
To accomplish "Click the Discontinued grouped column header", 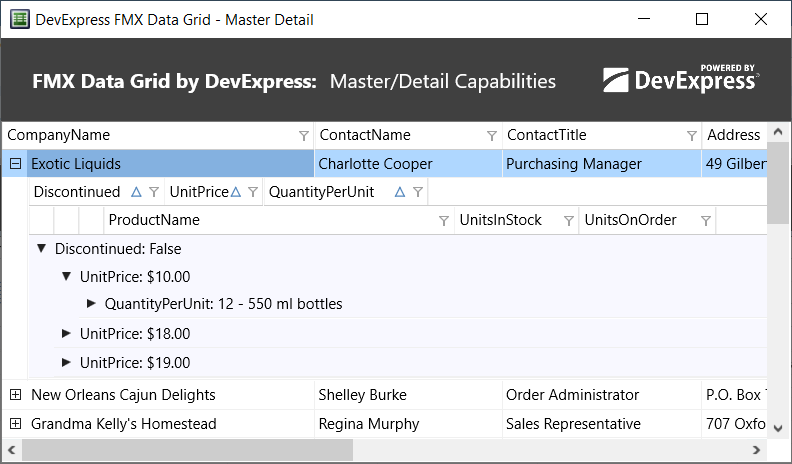I will coord(96,192).
